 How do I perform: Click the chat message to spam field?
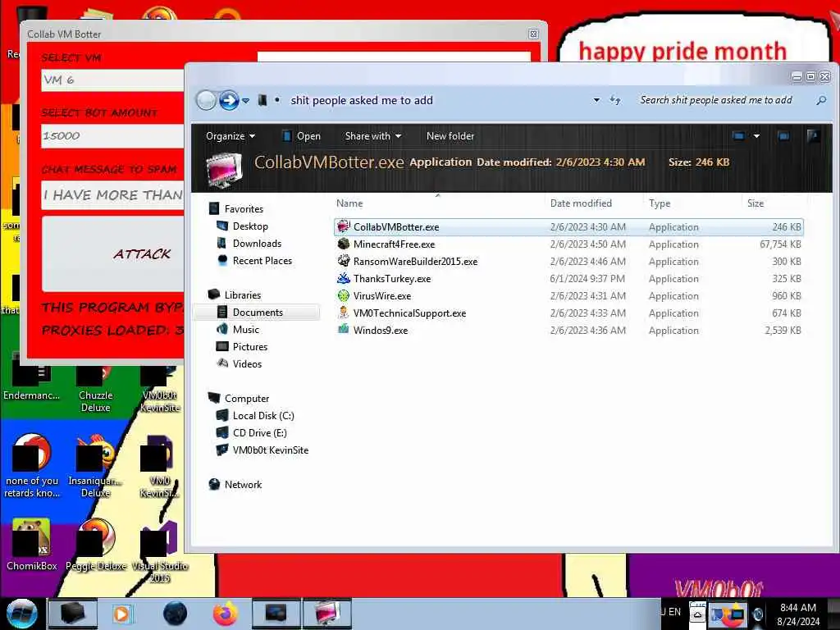[x=113, y=195]
